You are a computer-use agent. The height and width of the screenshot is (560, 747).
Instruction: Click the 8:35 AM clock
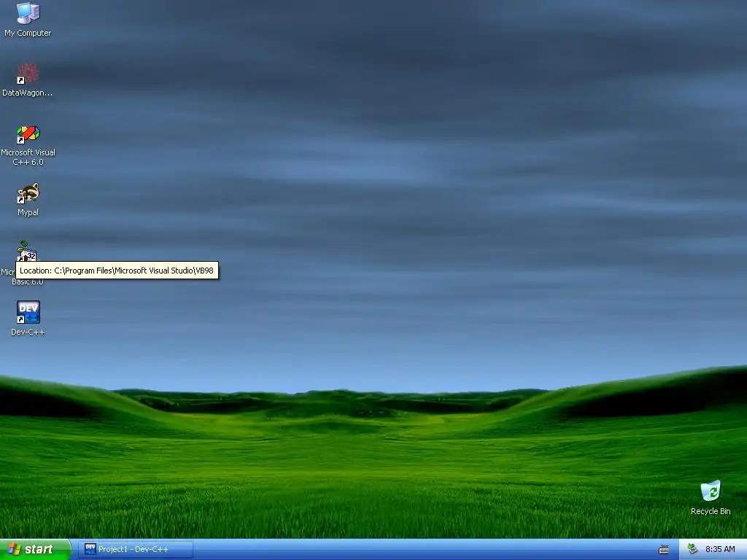pyautogui.click(x=720, y=549)
